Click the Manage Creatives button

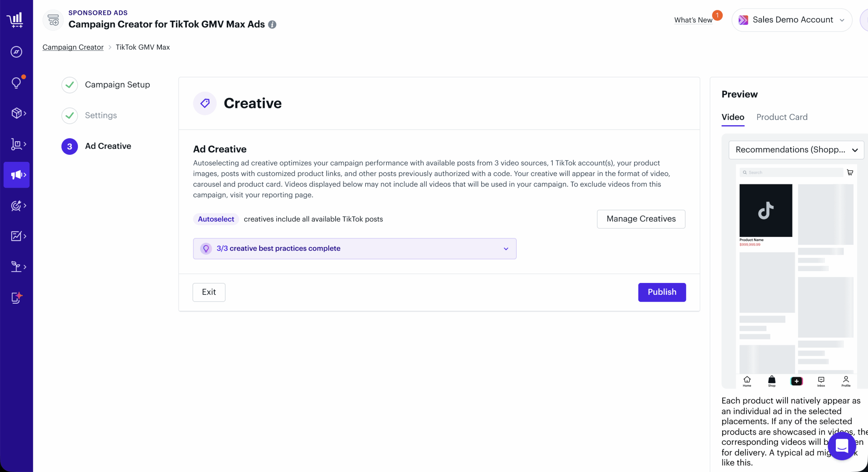(641, 219)
